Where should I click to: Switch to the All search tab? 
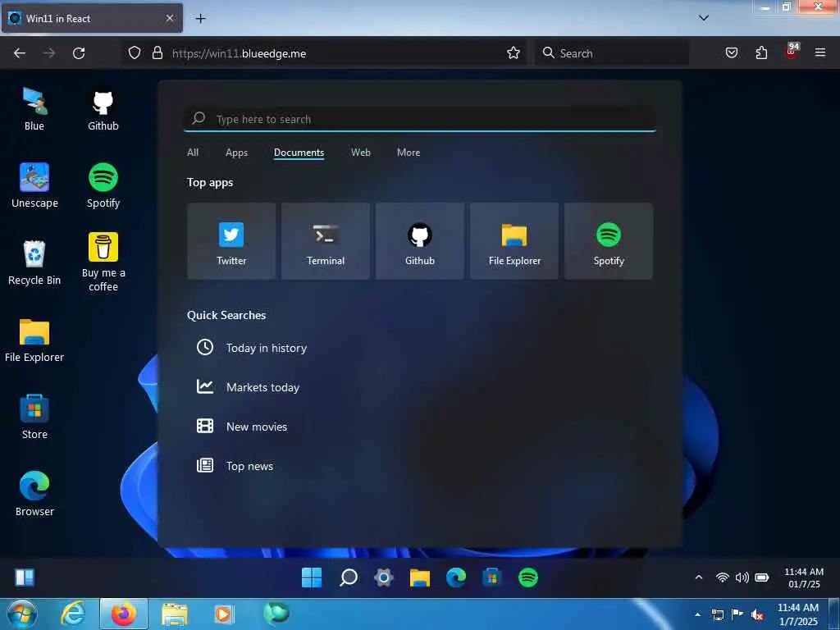point(193,153)
